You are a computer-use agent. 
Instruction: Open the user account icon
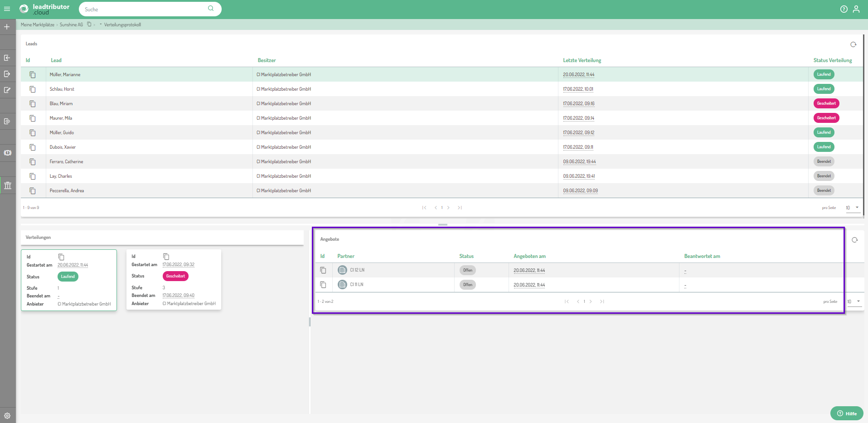[856, 9]
